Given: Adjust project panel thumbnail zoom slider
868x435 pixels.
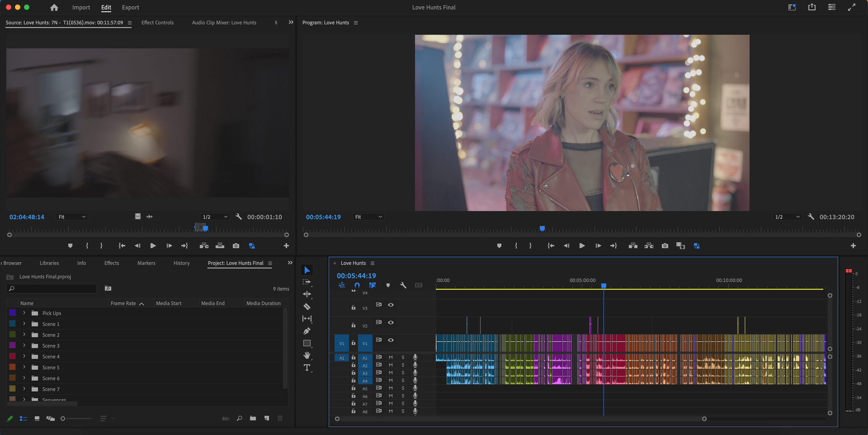Looking at the screenshot, I should click(x=63, y=419).
